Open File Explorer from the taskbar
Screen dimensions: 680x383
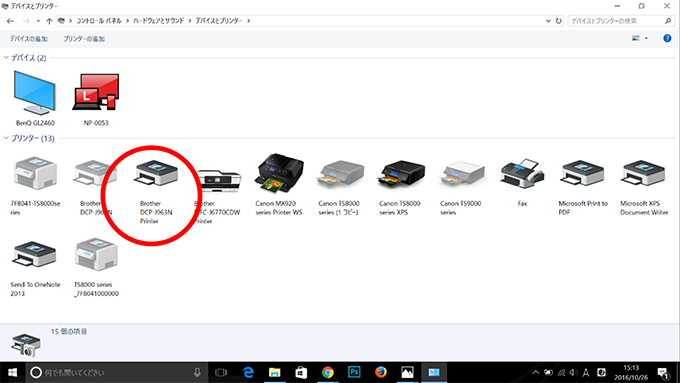[275, 372]
